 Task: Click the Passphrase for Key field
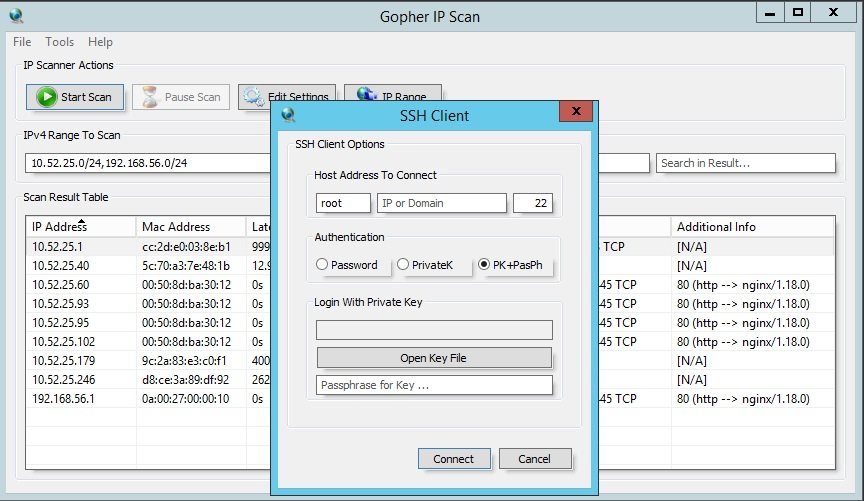click(434, 385)
